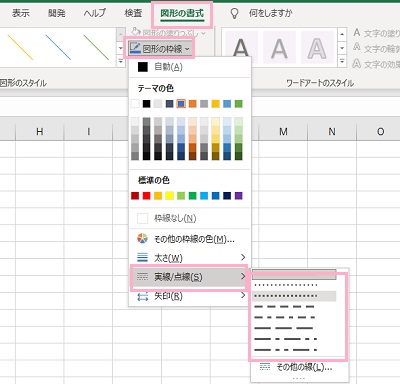Image resolution: width=400 pixels, height=384 pixels.
Task: Pick yellow in the 標準の色 row
Action: [x=169, y=196]
